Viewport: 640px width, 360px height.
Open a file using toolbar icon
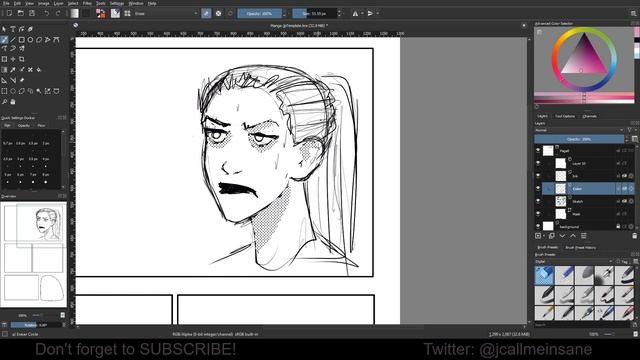tap(20, 13)
